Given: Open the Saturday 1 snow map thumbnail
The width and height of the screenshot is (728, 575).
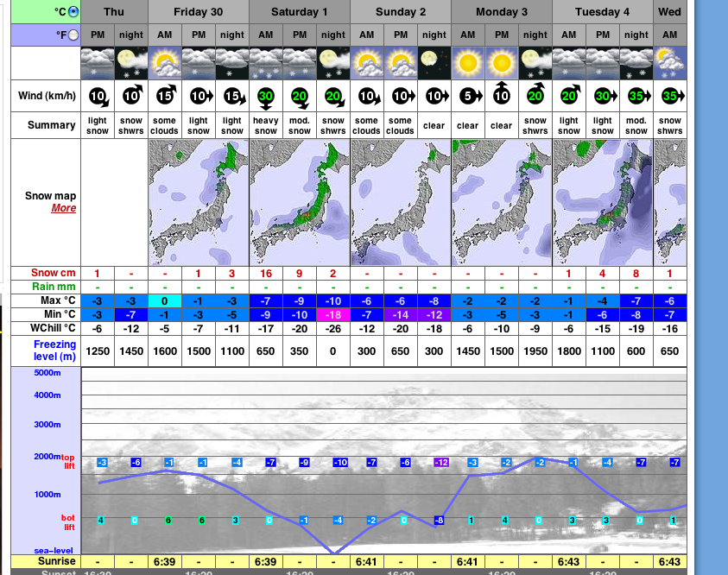Looking at the screenshot, I should click(300, 203).
